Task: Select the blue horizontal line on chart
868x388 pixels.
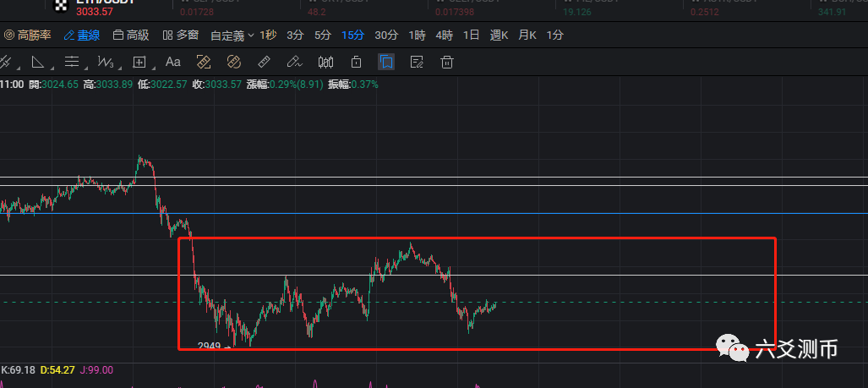Action: tap(434, 213)
